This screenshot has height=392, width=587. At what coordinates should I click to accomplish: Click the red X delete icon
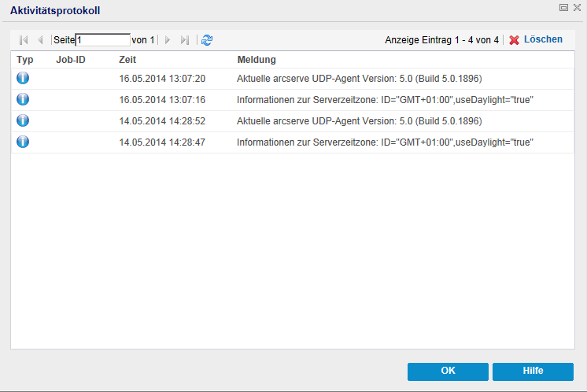coord(514,40)
